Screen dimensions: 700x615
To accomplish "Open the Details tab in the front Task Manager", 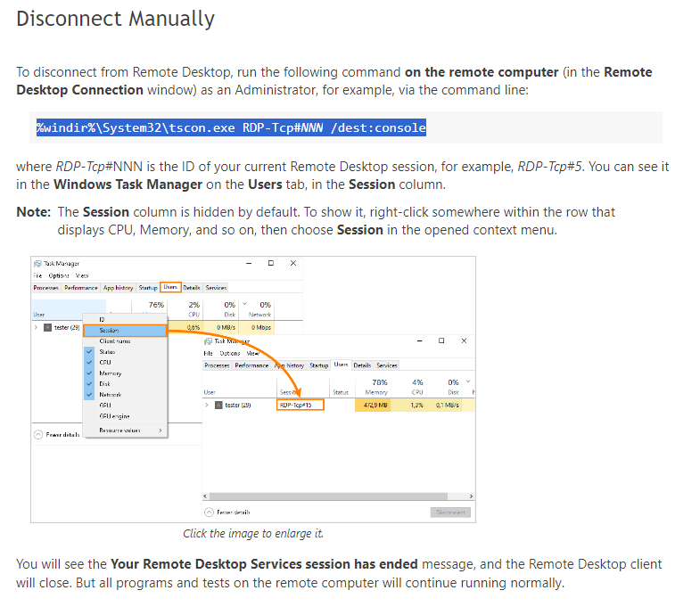I will (x=362, y=365).
